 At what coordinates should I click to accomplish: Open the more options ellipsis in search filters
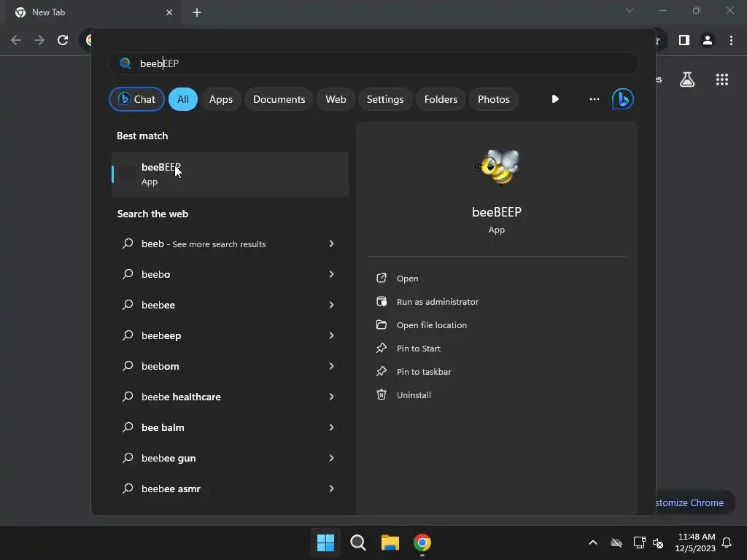click(x=594, y=99)
